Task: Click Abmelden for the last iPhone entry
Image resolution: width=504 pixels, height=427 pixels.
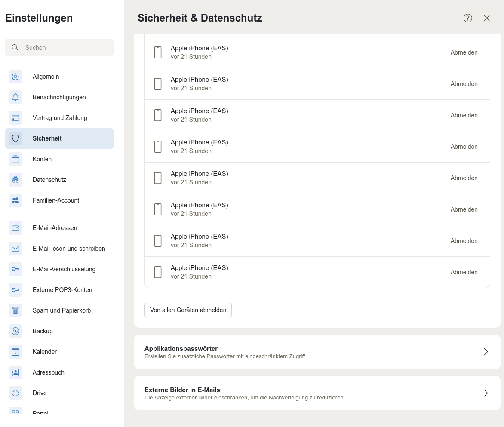Action: tap(464, 272)
